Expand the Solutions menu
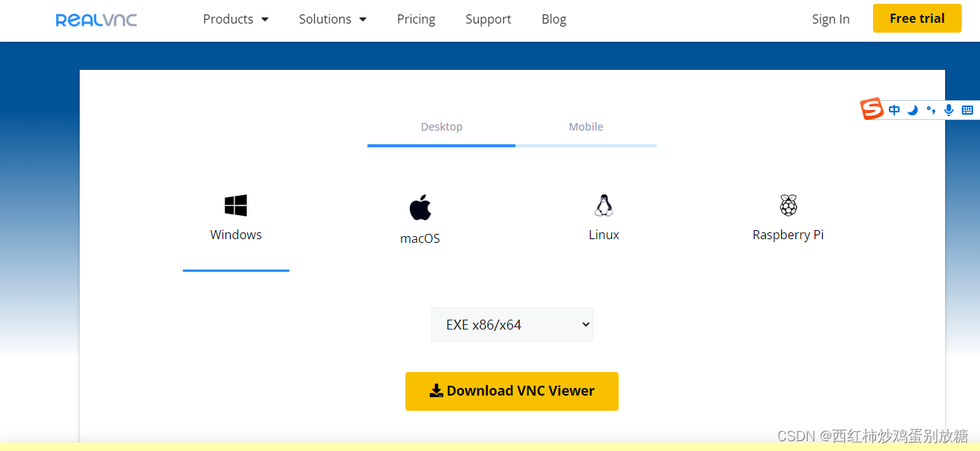This screenshot has width=980, height=451. tap(332, 19)
